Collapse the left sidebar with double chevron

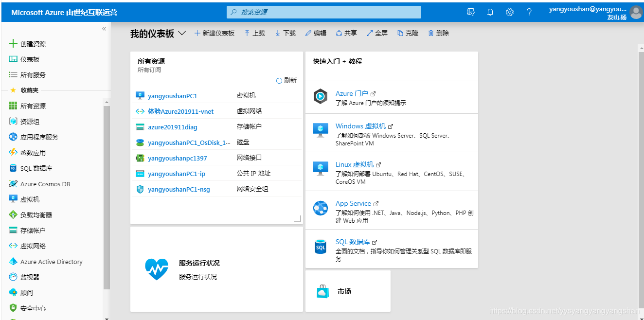coord(104,29)
